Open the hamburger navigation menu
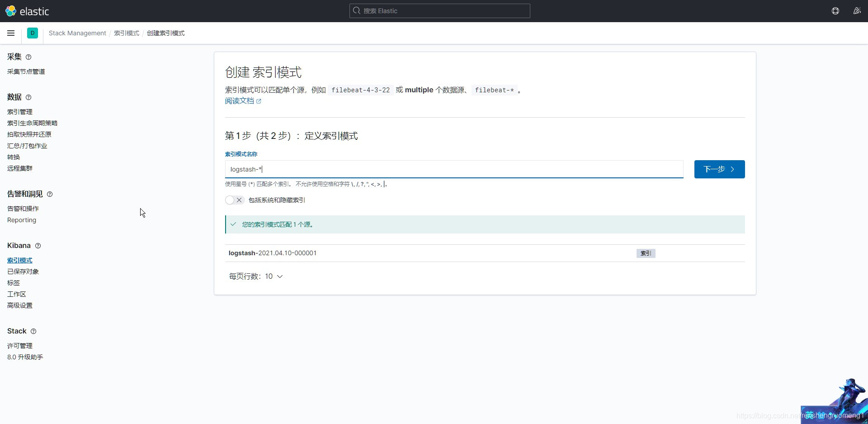The height and width of the screenshot is (424, 868). 11,33
